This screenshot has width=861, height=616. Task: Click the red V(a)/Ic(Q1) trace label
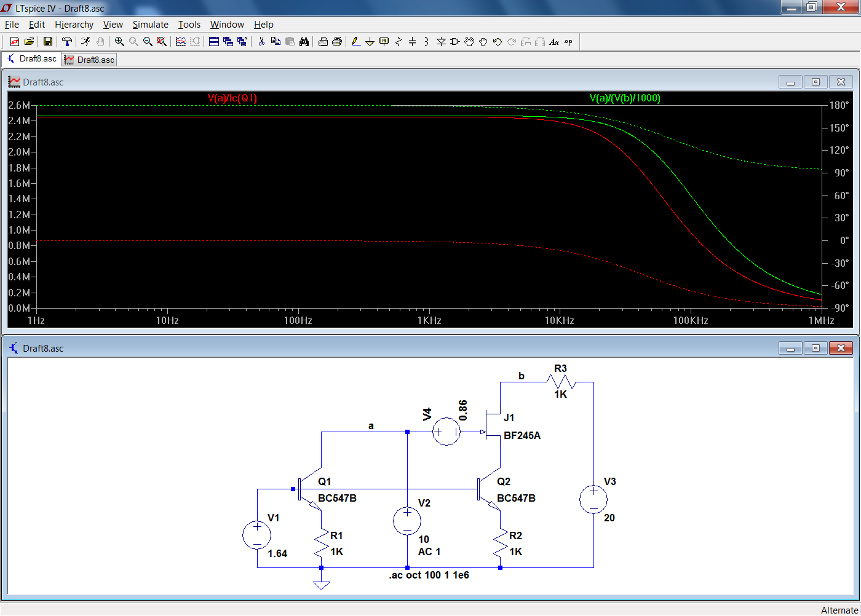point(232,98)
